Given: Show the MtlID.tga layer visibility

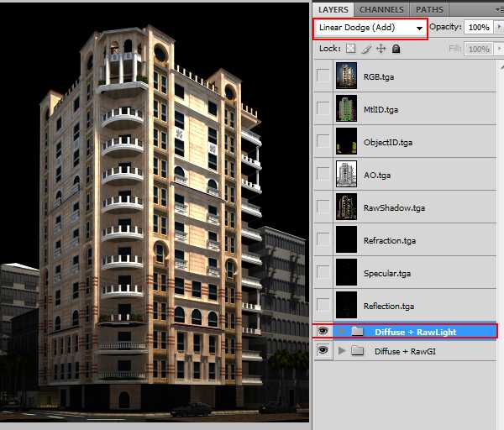Looking at the screenshot, I should [323, 108].
